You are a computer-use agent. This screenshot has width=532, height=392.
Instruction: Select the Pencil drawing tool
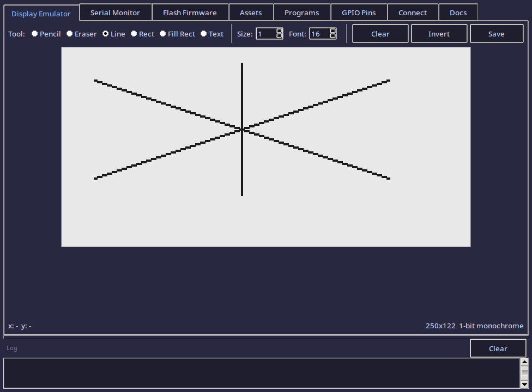click(34, 33)
